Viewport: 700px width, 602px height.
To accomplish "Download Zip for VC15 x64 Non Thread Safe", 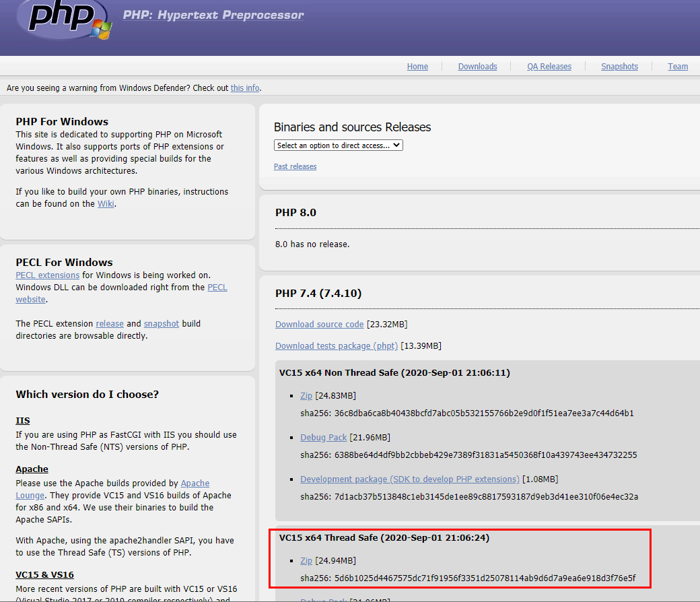I will (x=306, y=396).
